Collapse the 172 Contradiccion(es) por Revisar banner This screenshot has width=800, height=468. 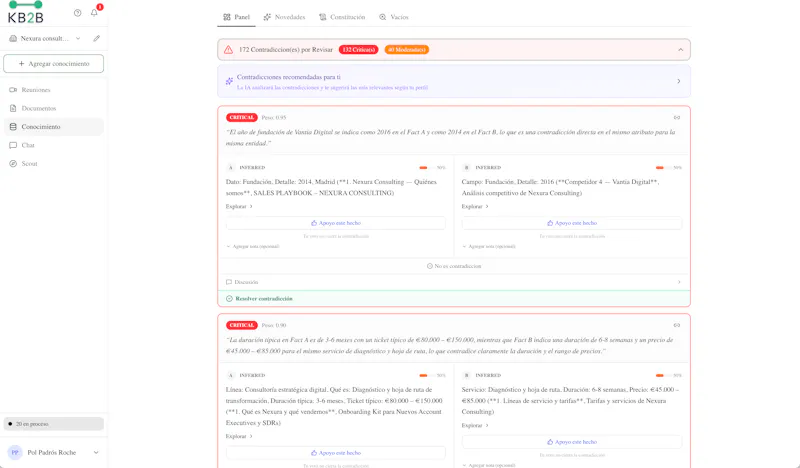click(681, 50)
